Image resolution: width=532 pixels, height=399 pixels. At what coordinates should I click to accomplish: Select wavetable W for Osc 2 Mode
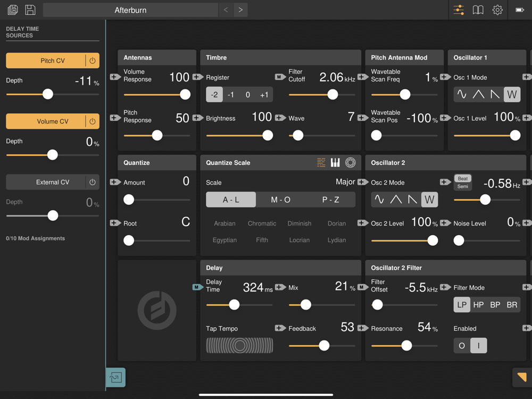pyautogui.click(x=429, y=199)
